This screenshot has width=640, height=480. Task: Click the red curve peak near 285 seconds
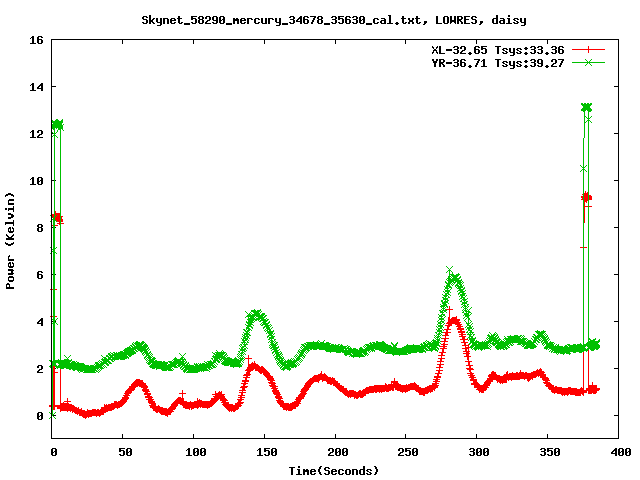pyautogui.click(x=454, y=320)
